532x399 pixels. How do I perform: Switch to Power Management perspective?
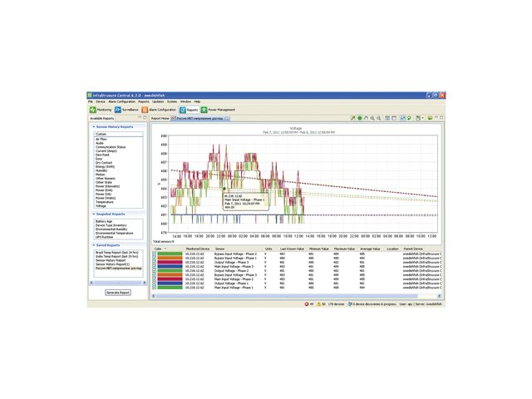point(219,109)
